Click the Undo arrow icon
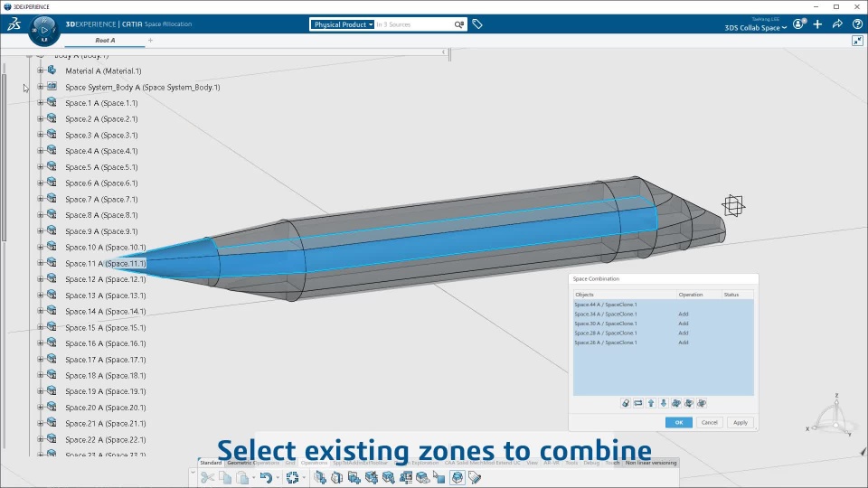 pyautogui.click(x=266, y=477)
